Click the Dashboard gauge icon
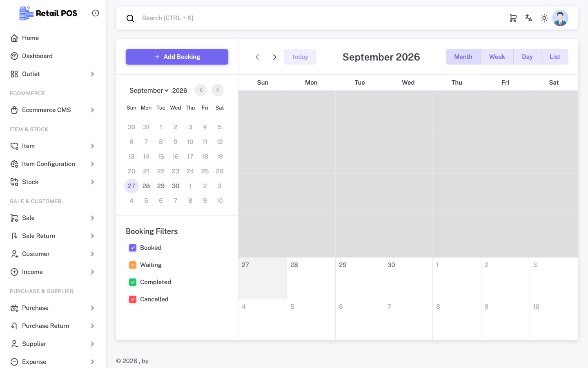 tap(14, 56)
